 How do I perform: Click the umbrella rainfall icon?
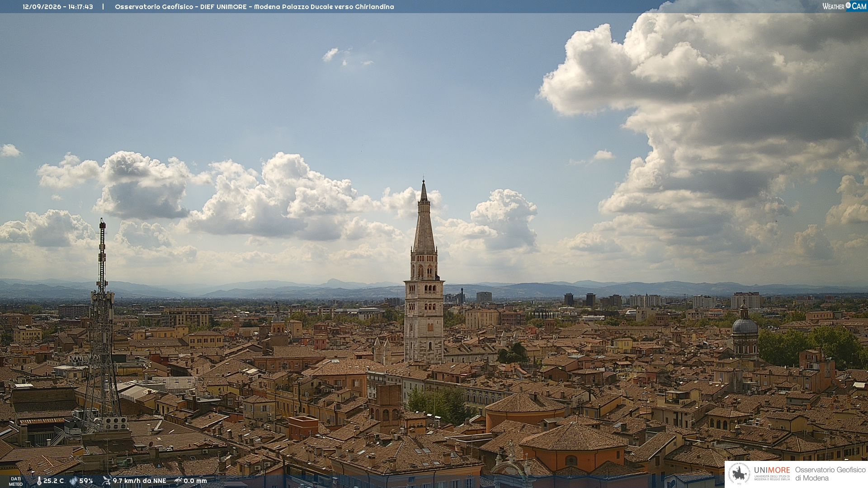[x=178, y=481]
